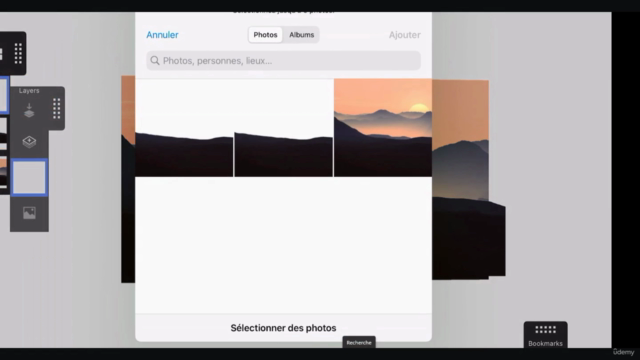Select the middle dark silhouette photo thumbnail
This screenshot has width=640, height=360.
pos(284,128)
